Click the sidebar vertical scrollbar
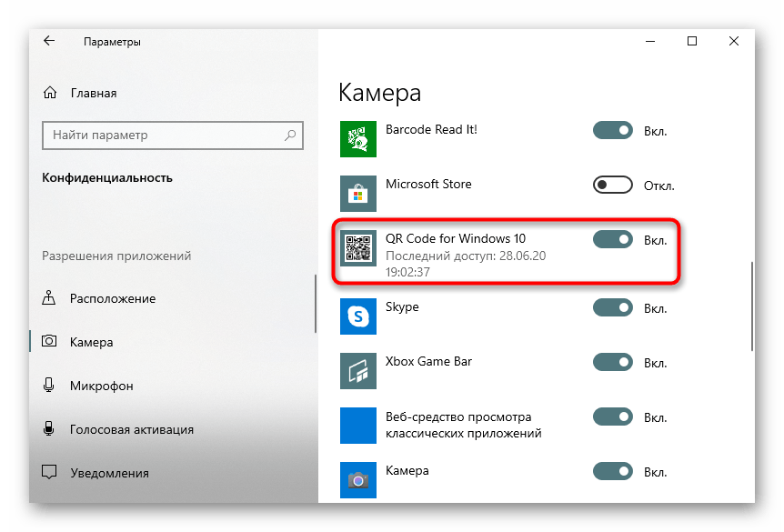 click(316, 304)
